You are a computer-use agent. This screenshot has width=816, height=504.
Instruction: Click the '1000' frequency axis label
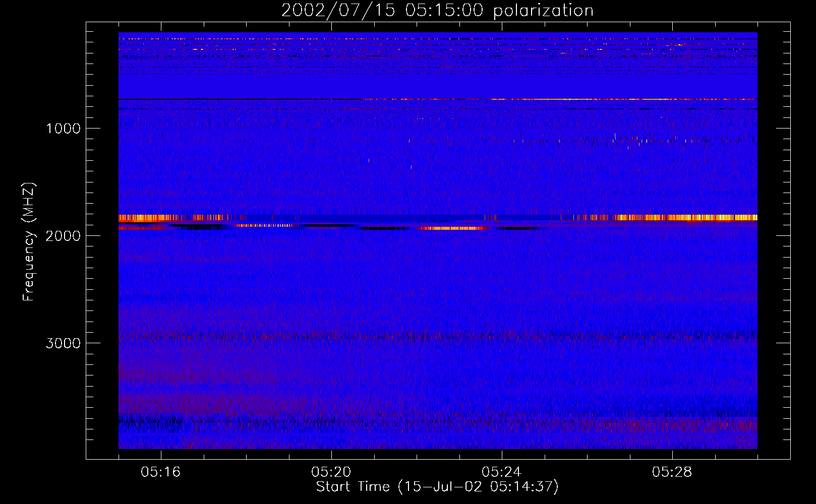click(64, 129)
